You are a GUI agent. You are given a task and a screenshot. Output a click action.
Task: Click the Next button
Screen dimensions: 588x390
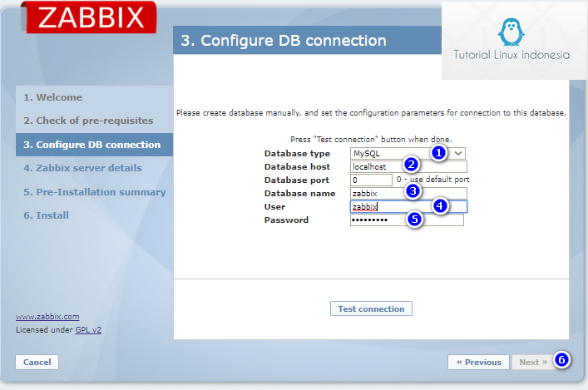tap(533, 363)
